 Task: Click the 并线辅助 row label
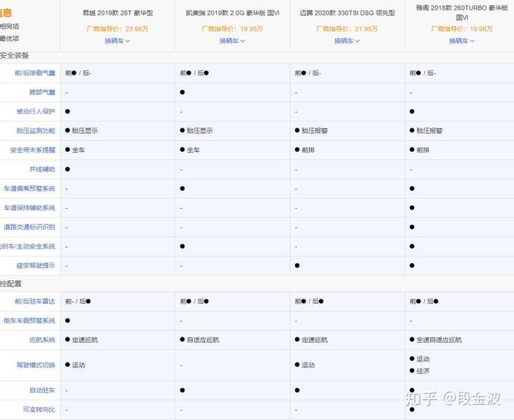click(42, 169)
